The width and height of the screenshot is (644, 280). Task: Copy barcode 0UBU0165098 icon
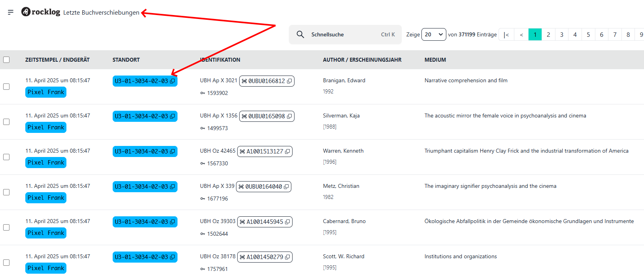click(x=289, y=116)
